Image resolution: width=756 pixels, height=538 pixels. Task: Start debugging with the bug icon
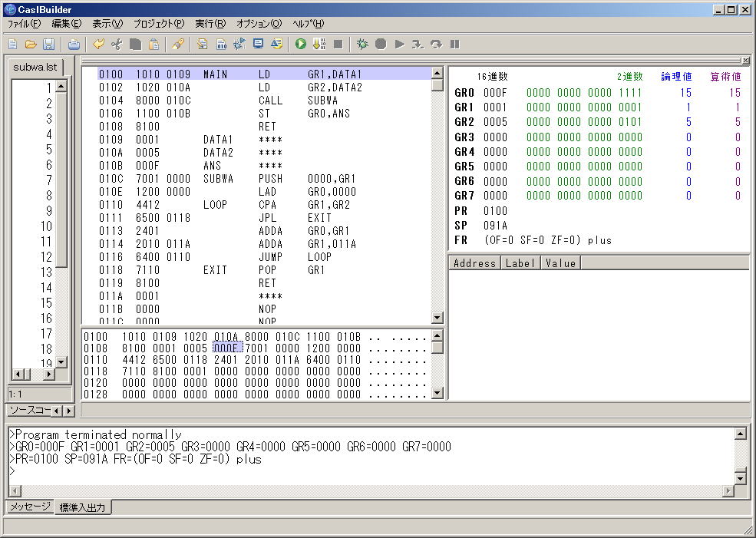(x=362, y=45)
